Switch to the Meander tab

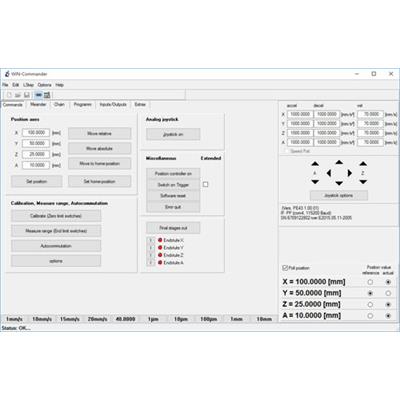38,105
